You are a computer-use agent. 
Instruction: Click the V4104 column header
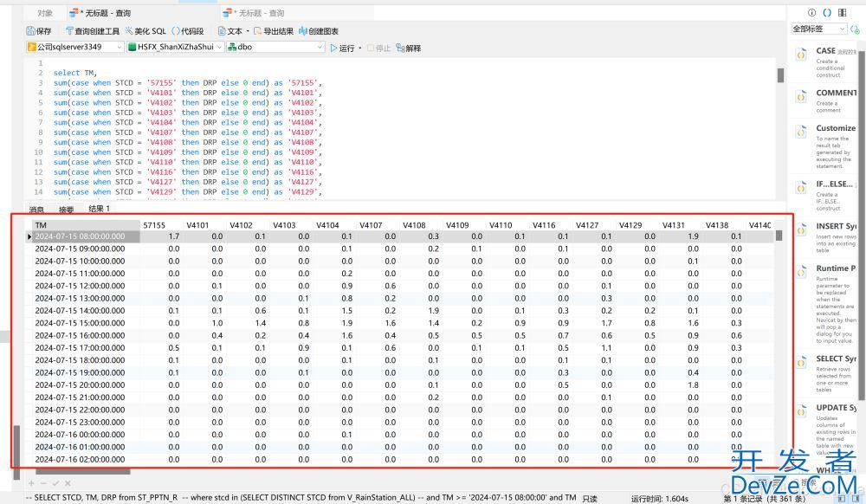pyautogui.click(x=334, y=225)
